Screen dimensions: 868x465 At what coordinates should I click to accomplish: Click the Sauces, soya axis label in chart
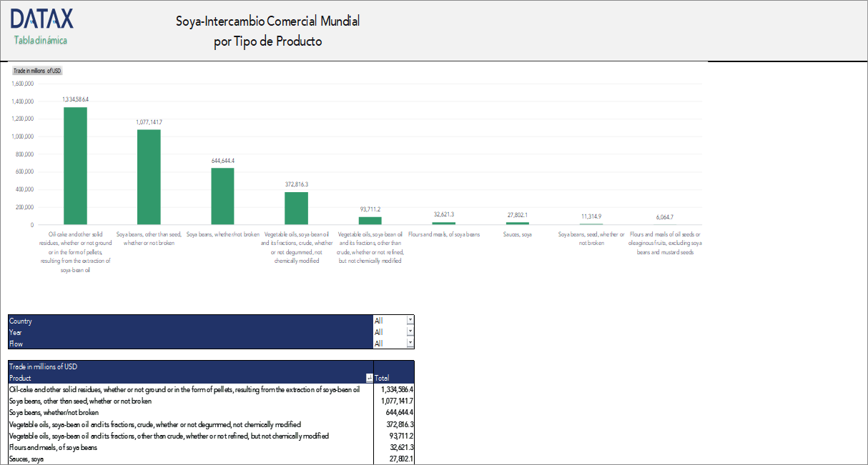(x=516, y=234)
